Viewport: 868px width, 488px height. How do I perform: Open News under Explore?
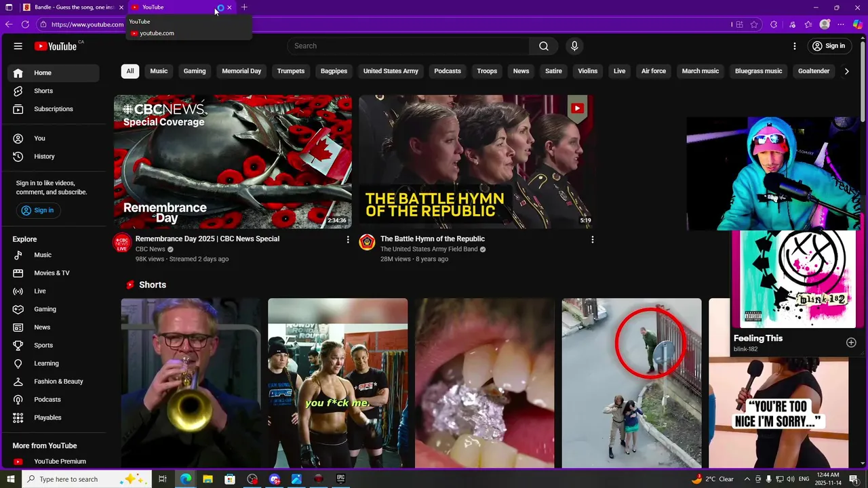click(53, 327)
